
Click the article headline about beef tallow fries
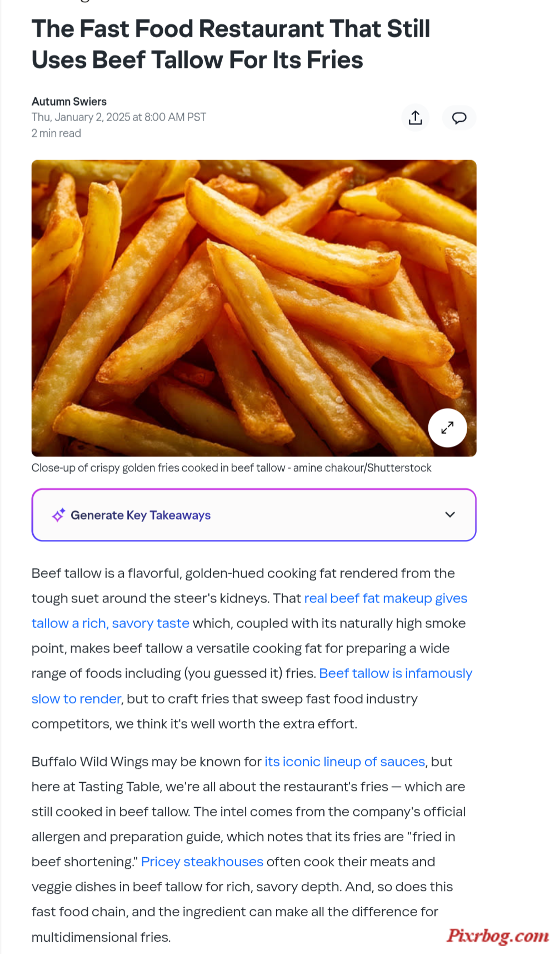(231, 44)
